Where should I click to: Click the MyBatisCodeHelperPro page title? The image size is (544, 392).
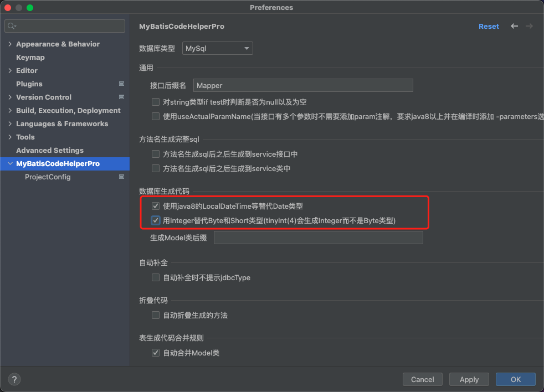(x=182, y=27)
